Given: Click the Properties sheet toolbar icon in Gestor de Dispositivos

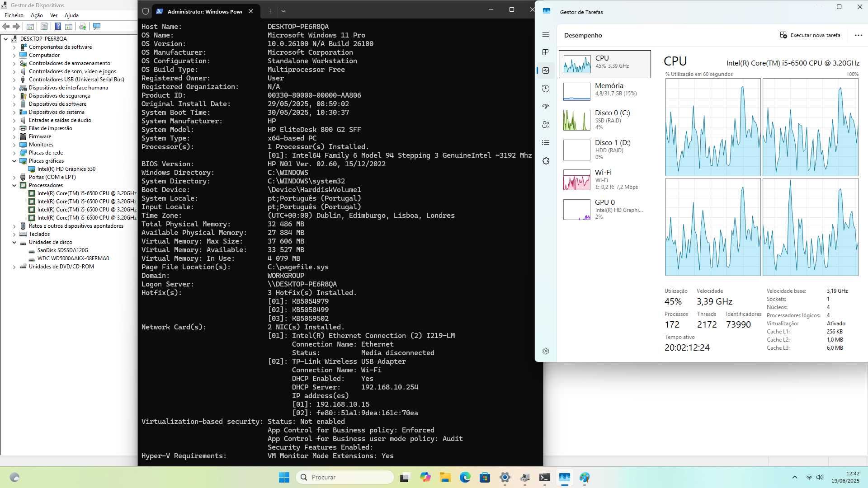Looking at the screenshot, I should (44, 27).
